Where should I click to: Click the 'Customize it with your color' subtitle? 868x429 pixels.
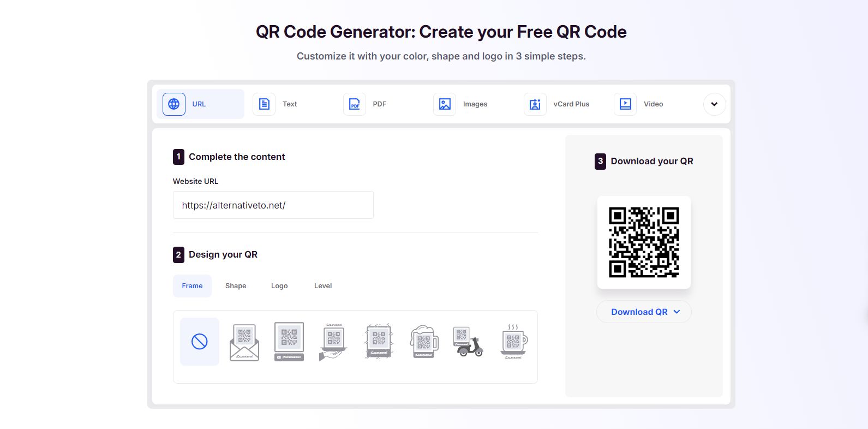[441, 56]
